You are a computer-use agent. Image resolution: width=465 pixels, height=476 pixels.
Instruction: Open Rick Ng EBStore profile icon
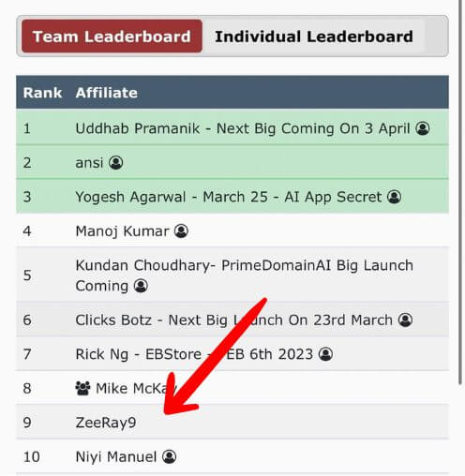coord(325,354)
